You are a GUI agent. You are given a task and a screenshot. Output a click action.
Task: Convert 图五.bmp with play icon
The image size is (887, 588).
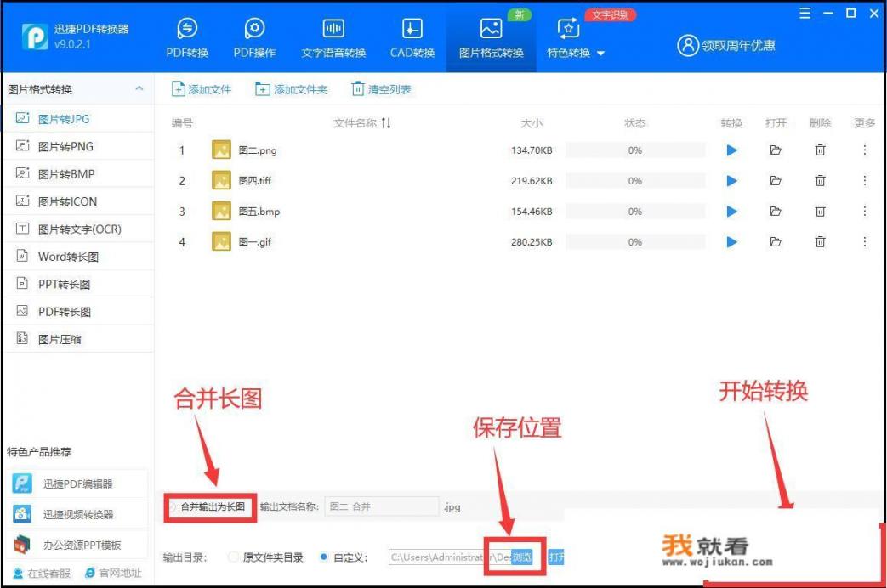pos(731,212)
